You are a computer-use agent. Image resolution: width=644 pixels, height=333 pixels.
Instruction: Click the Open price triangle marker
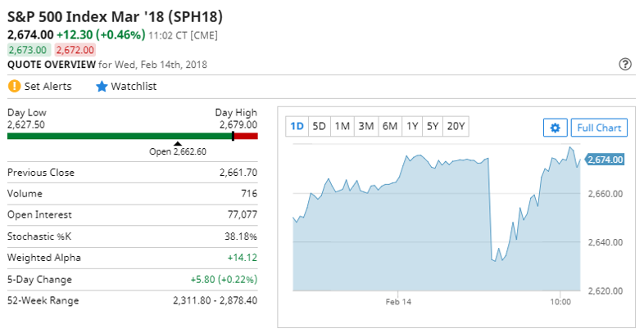pyautogui.click(x=177, y=143)
